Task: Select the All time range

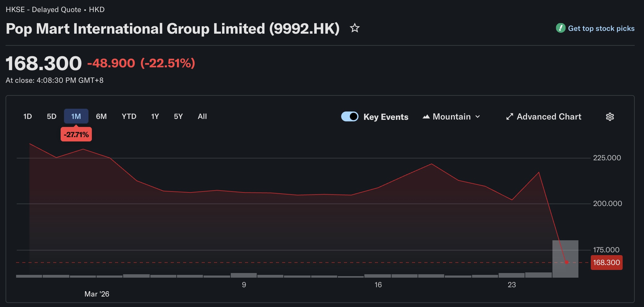Action: point(202,116)
